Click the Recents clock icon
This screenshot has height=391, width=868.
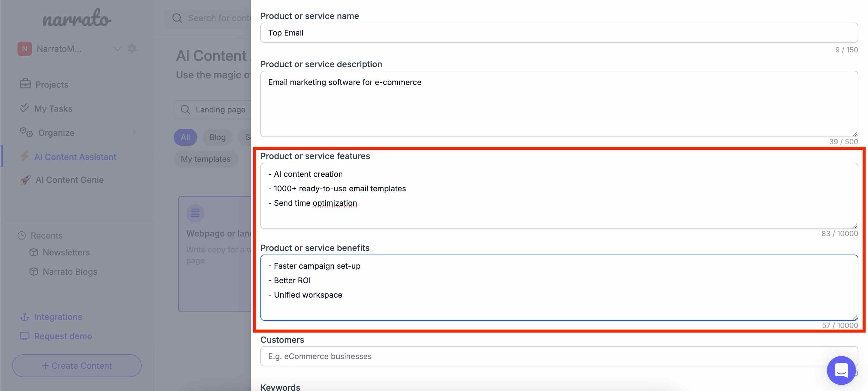click(22, 235)
